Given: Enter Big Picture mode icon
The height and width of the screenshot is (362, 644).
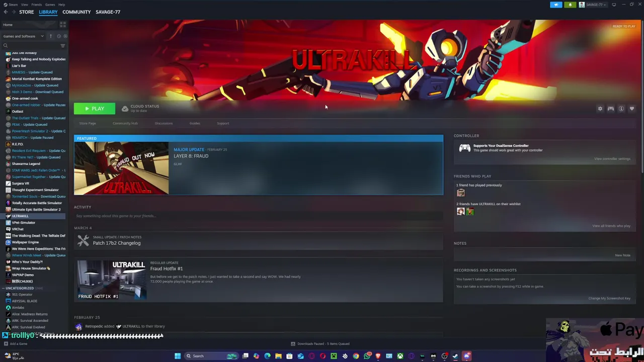Looking at the screenshot, I should pos(614,5).
